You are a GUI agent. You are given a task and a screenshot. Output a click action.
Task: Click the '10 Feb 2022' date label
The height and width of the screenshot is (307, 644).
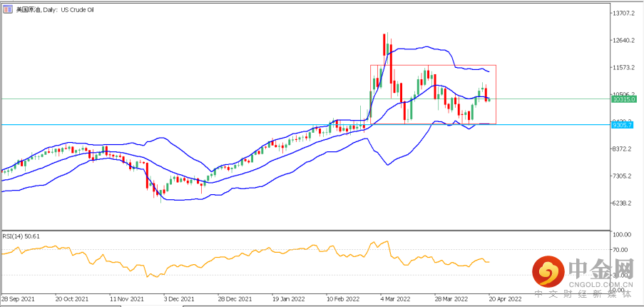click(342, 298)
